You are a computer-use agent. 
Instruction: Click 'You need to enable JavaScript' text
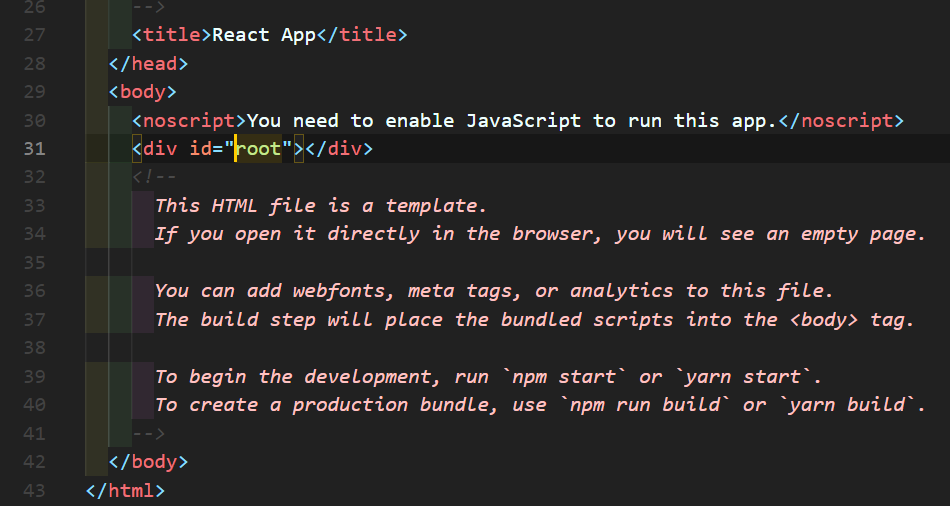[414, 121]
